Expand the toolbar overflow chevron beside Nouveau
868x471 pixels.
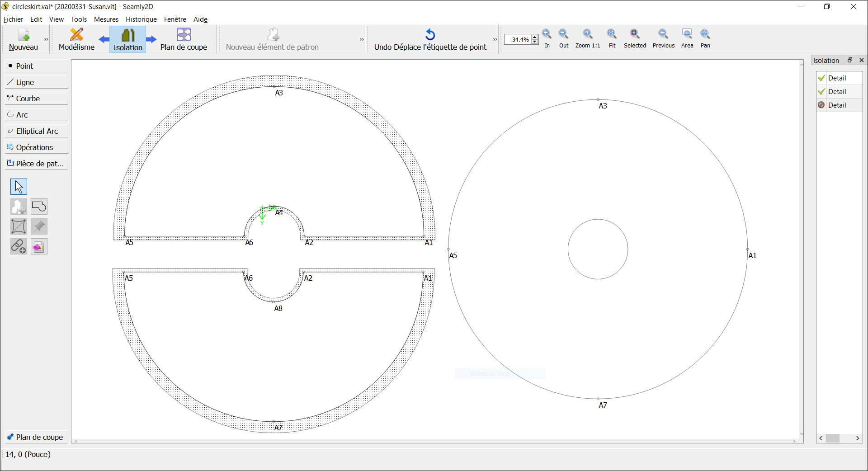[x=46, y=40]
